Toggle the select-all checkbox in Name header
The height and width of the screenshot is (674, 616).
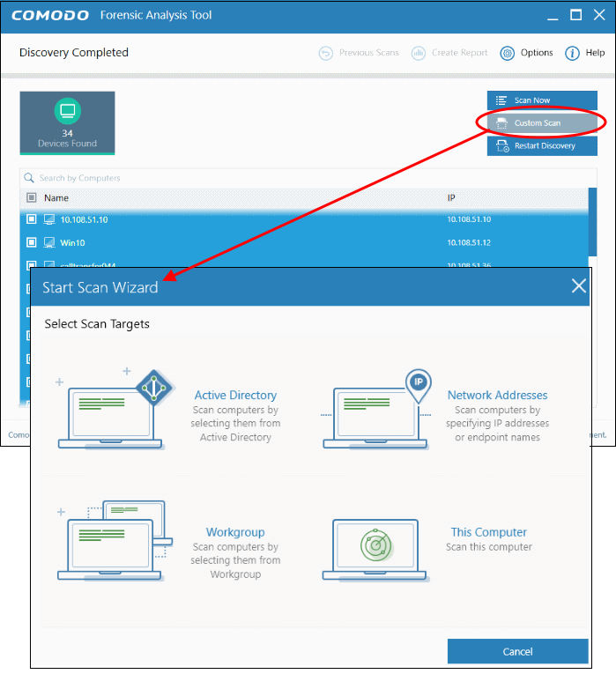(x=32, y=197)
